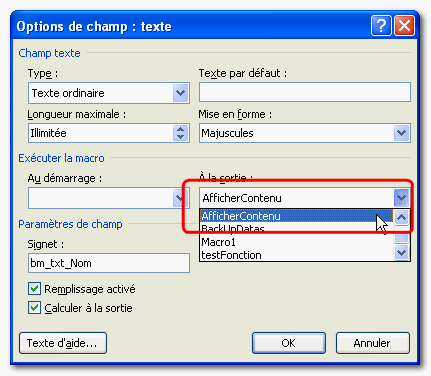
Task: Click the help question mark icon
Action: coord(381,26)
